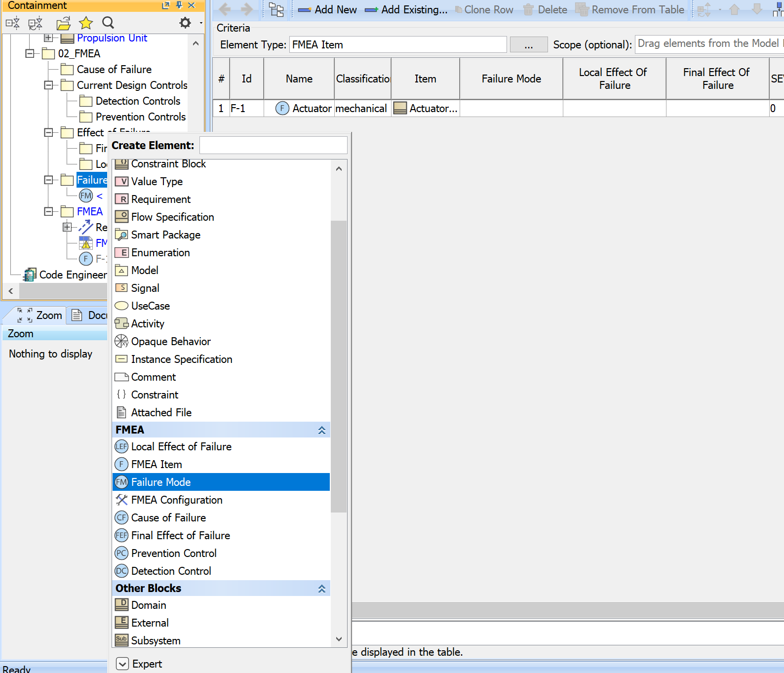784x673 pixels.
Task: Pin the Containment panel
Action: [x=179, y=5]
